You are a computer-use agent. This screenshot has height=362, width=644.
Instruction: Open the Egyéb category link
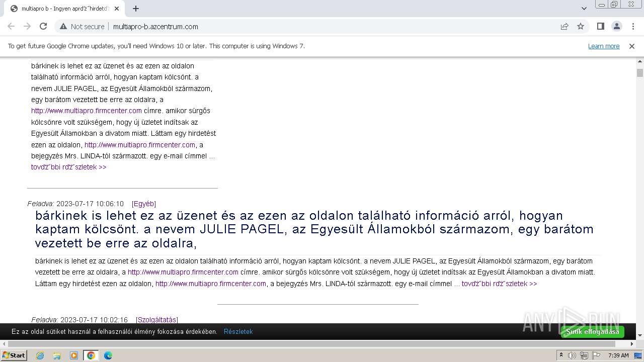click(x=144, y=204)
